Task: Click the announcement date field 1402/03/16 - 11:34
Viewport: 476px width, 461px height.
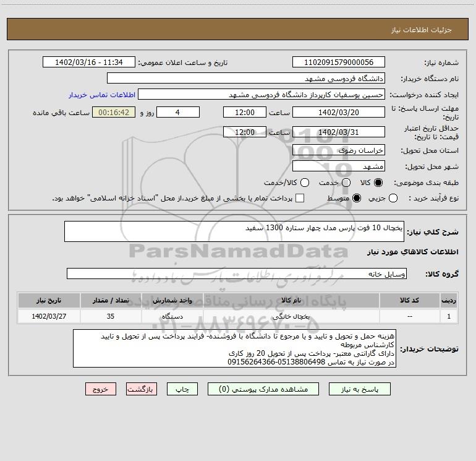Action: click(89, 62)
